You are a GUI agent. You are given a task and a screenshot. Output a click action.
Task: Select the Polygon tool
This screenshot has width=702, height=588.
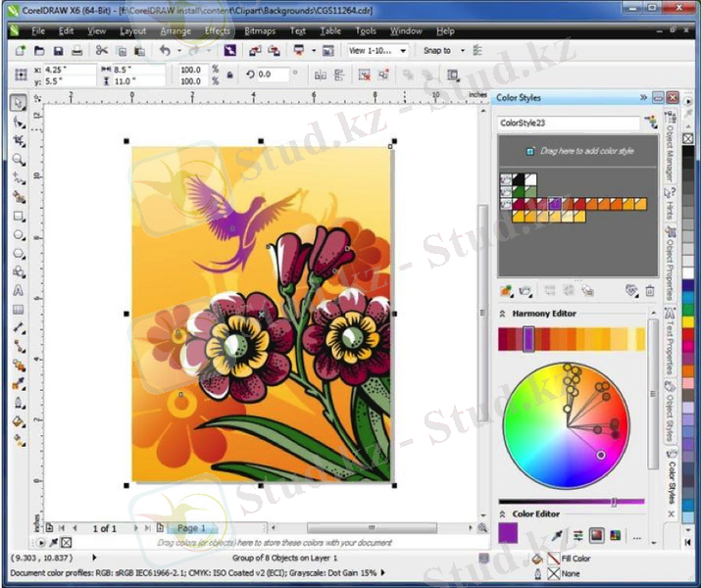coord(19,253)
